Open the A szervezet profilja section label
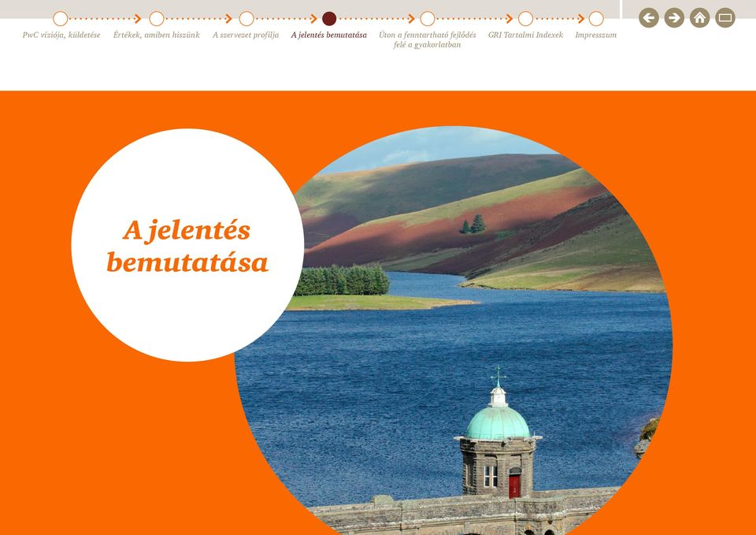Screen dimensions: 756x535 (x=246, y=35)
